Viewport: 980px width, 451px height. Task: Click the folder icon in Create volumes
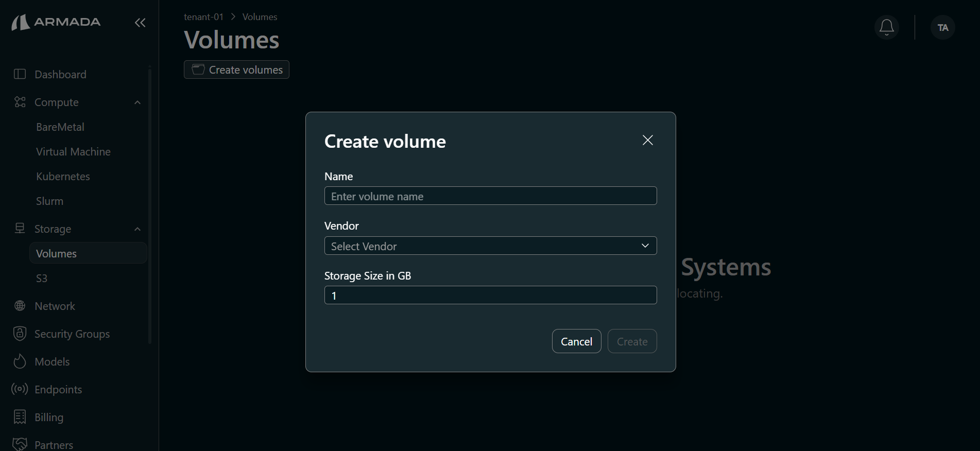[198, 70]
